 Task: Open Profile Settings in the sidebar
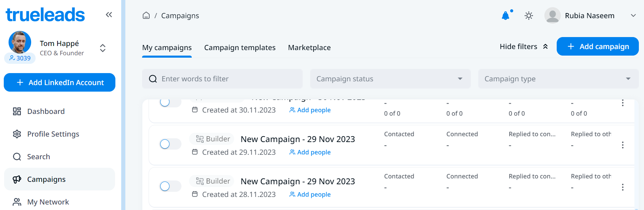[53, 134]
